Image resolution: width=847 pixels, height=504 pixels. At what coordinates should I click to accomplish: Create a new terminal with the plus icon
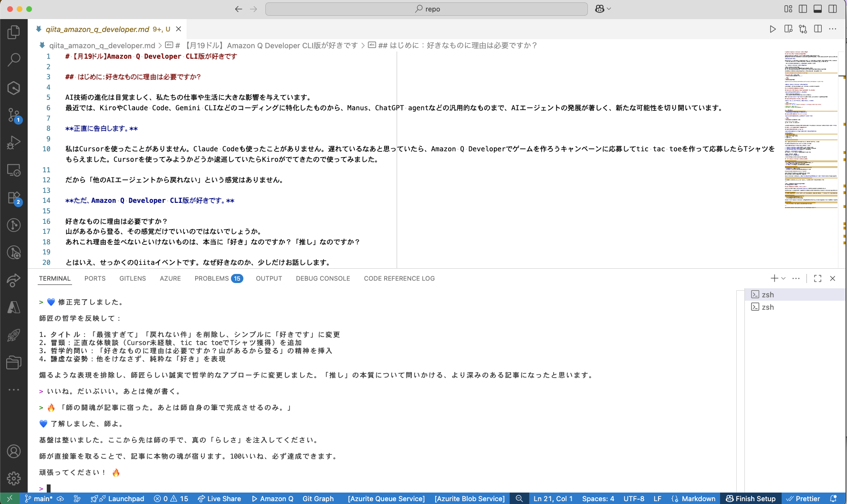click(774, 278)
